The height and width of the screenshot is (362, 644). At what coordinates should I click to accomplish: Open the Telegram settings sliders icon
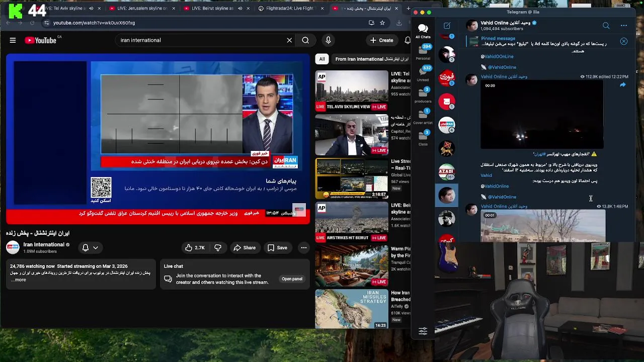coord(423,331)
